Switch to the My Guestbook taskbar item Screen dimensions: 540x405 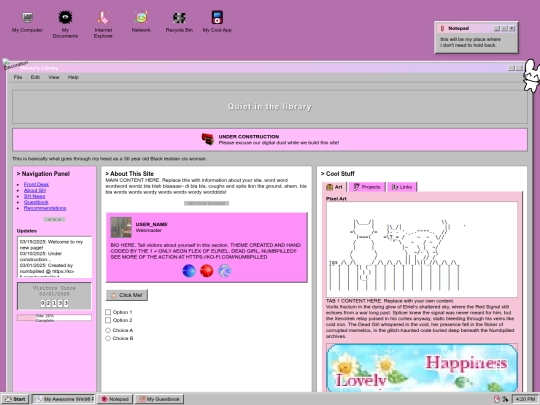coord(159,399)
